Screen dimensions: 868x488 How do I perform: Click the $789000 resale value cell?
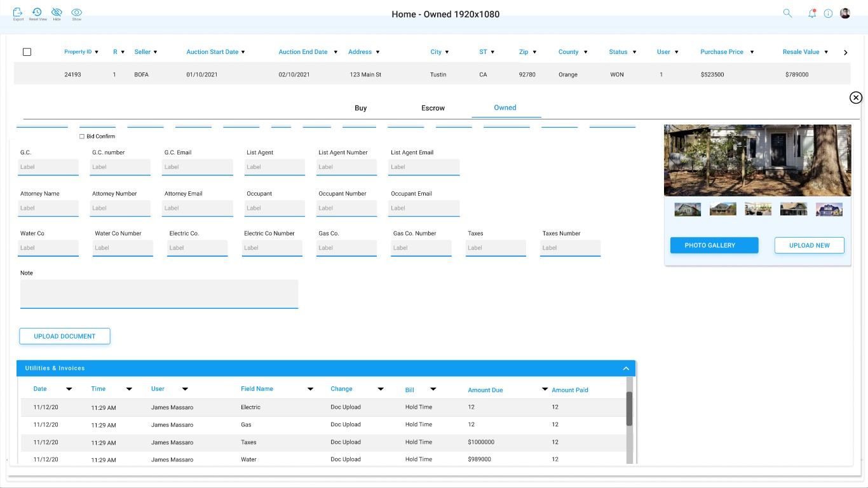point(797,74)
